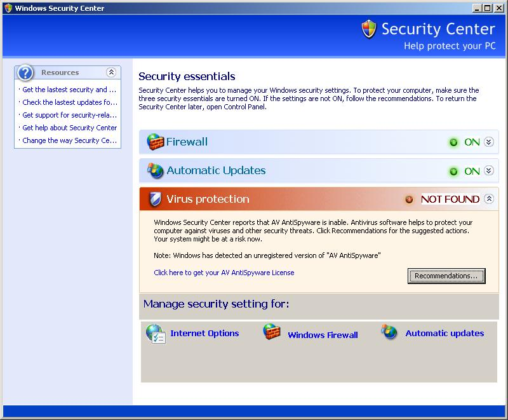Click the Automatic updates icon at bottom
508x420 pixels.
389,332
